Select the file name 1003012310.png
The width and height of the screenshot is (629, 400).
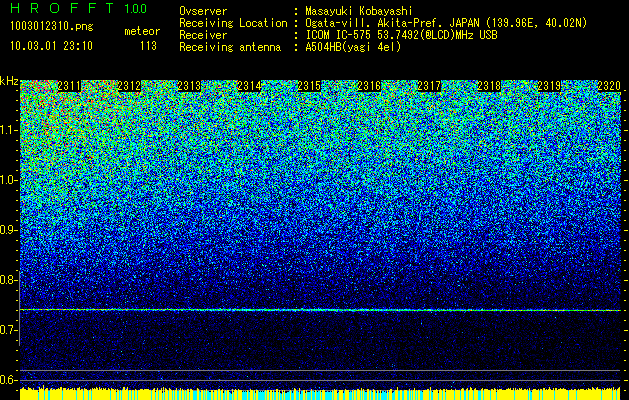tap(51, 27)
